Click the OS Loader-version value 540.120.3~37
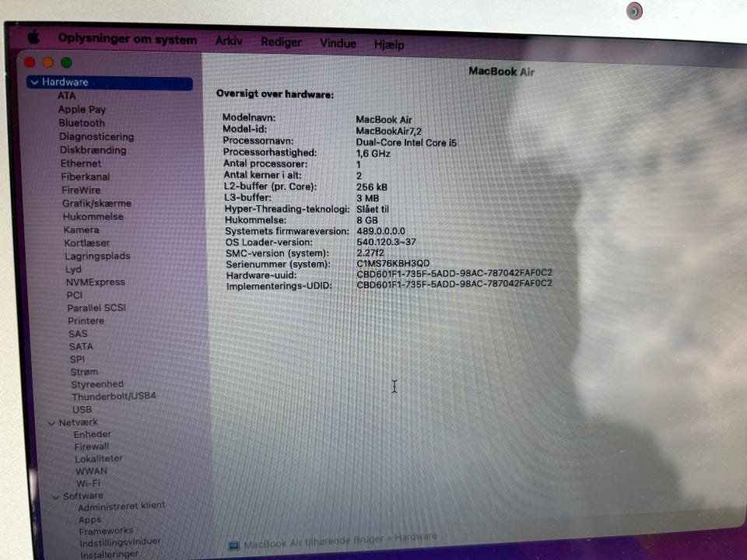Image resolution: width=747 pixels, height=560 pixels. (x=386, y=242)
